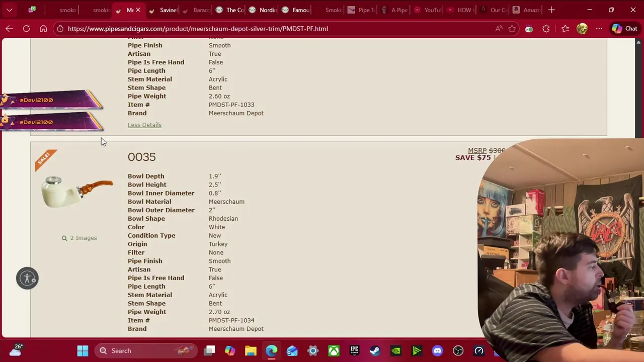Open NVIDIA app from the taskbar
The image size is (644, 362).
coord(396,350)
